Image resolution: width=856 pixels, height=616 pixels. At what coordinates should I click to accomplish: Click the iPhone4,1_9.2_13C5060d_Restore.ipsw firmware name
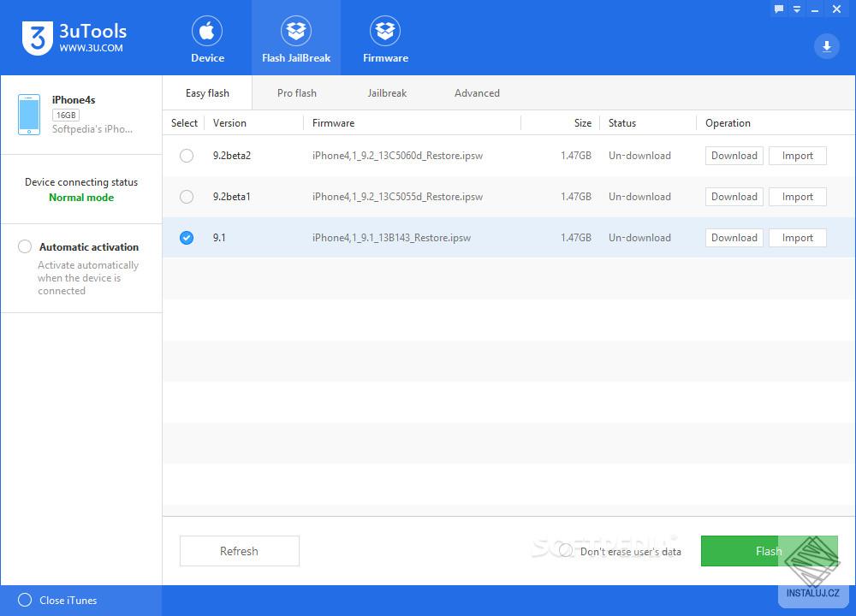(397, 156)
